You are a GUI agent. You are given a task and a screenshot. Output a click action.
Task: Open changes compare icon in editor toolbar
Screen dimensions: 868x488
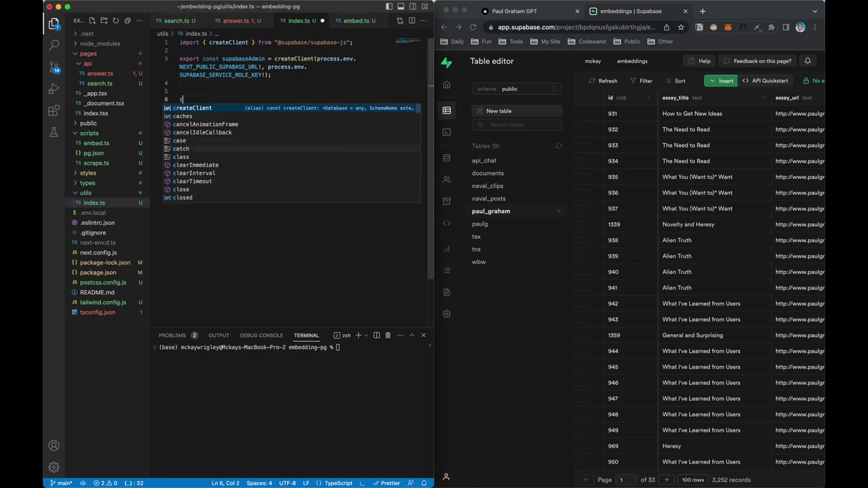(x=400, y=21)
